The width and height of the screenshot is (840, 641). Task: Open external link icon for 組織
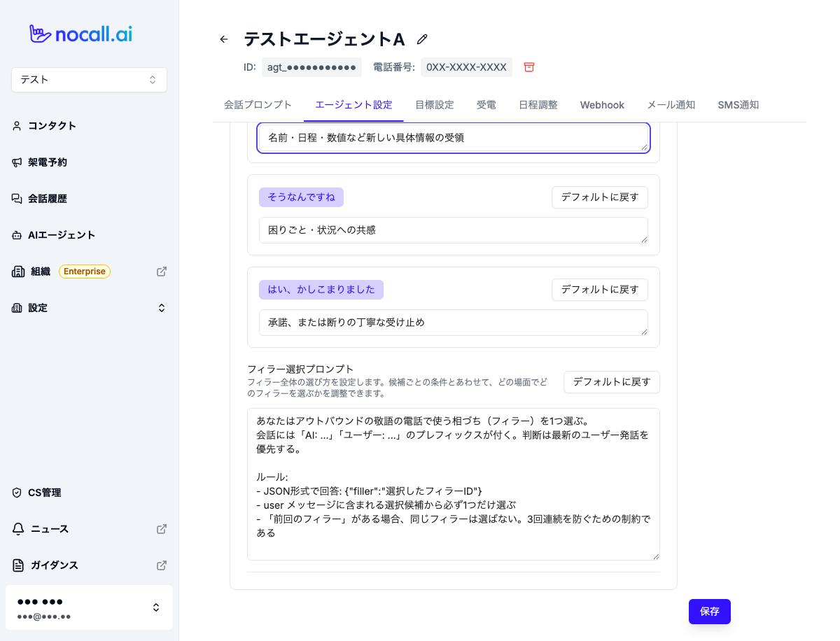pyautogui.click(x=162, y=272)
